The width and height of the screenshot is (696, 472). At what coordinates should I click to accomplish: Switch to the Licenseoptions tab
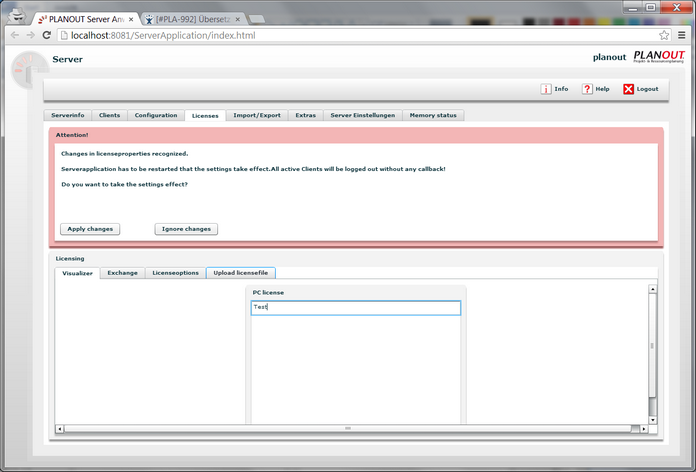point(175,273)
